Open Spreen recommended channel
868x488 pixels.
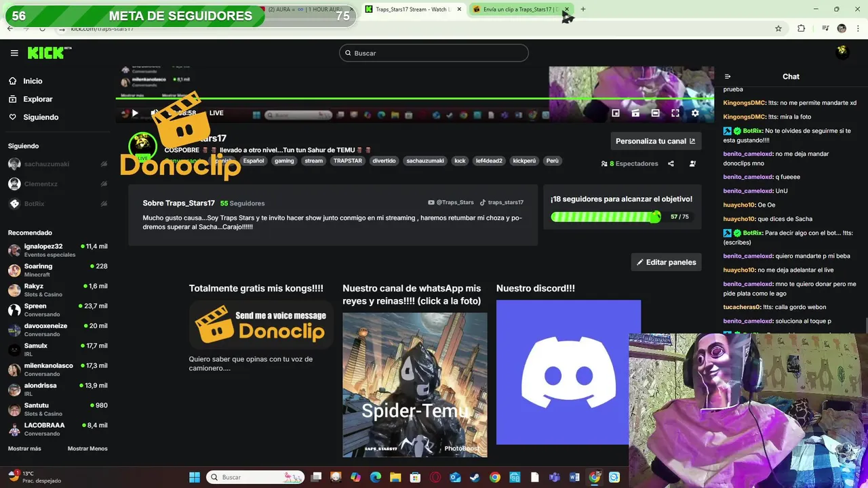point(58,310)
